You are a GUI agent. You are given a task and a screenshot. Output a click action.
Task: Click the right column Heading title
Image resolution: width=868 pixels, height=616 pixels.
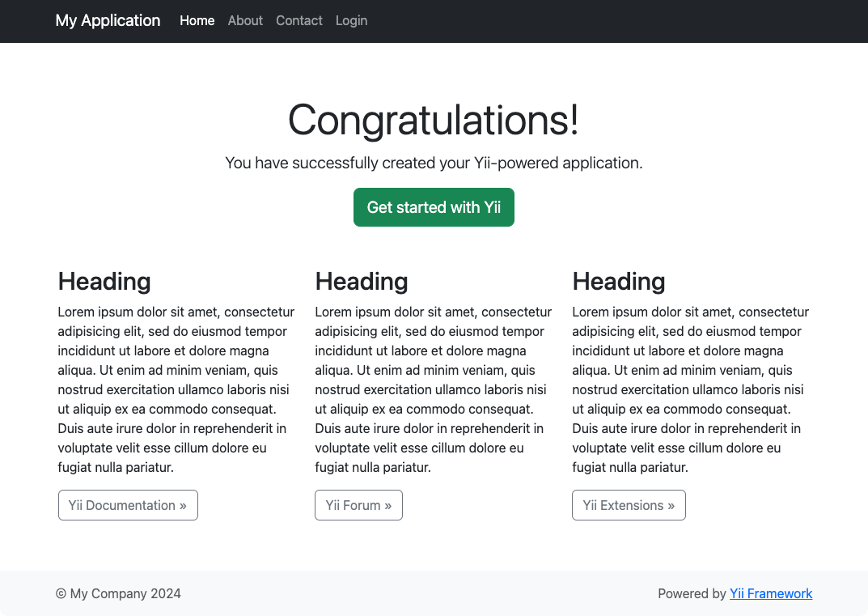click(619, 281)
